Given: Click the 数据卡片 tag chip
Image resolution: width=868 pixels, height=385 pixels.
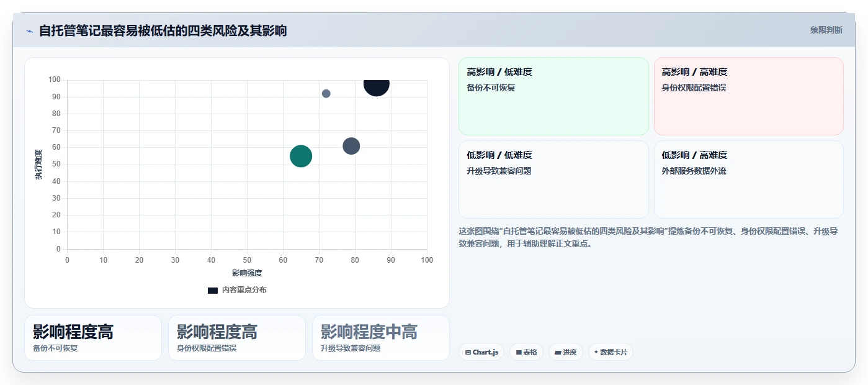Looking at the screenshot, I should 611,352.
